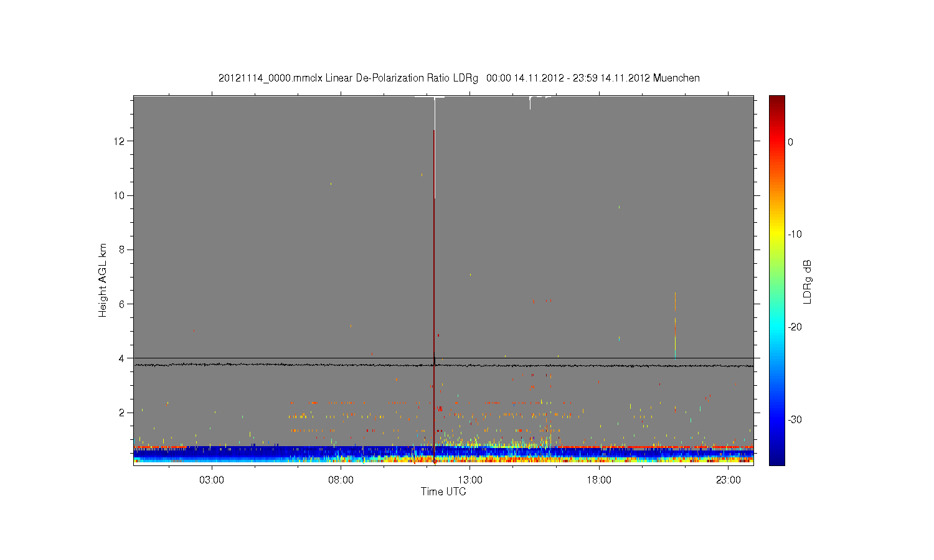
Task: Click the height tick label 10
Action: [x=120, y=195]
